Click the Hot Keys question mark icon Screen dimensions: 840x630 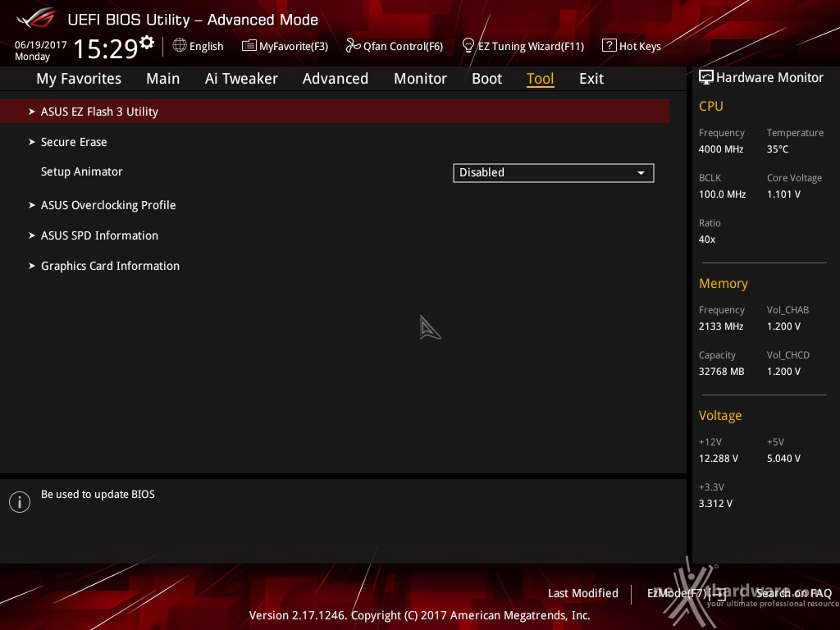609,46
